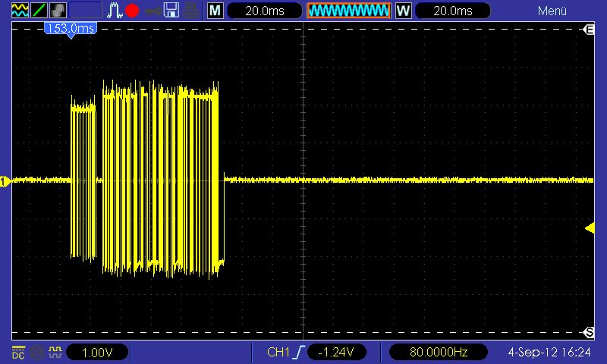Select the window timebase 20.0ms value

tap(452, 11)
